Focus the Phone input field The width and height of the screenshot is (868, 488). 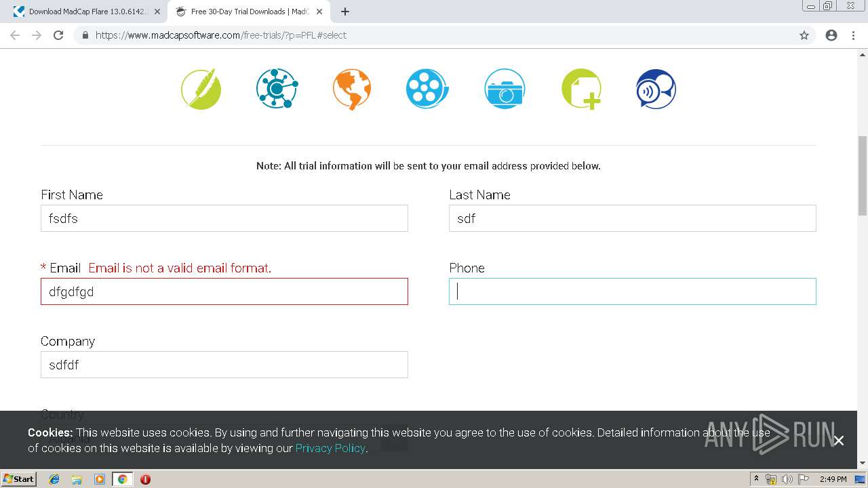pyautogui.click(x=633, y=291)
